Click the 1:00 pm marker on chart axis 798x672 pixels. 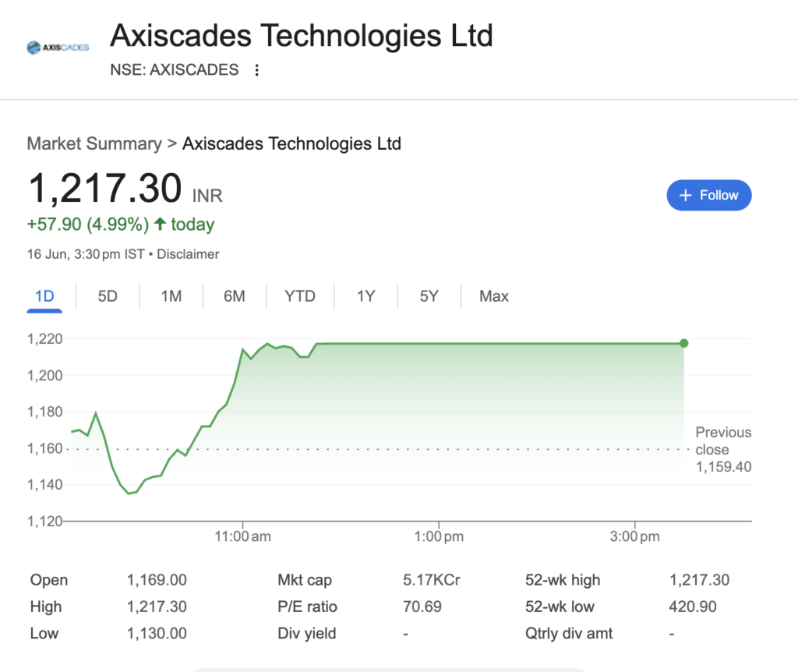[x=439, y=536]
